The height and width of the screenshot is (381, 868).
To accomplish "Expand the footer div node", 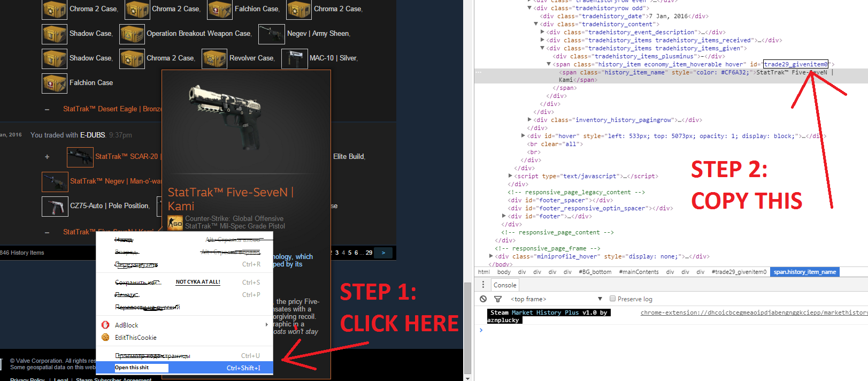I will pyautogui.click(x=504, y=216).
